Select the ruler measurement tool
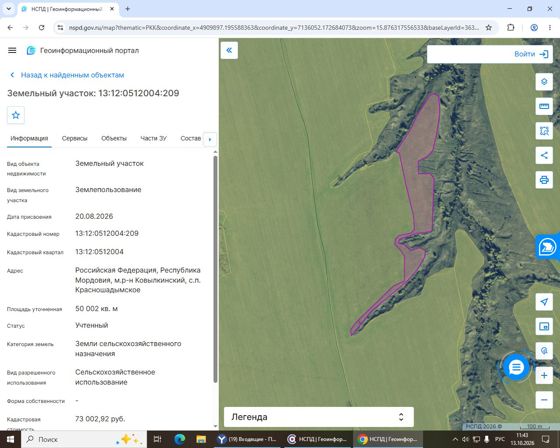 coord(544,106)
